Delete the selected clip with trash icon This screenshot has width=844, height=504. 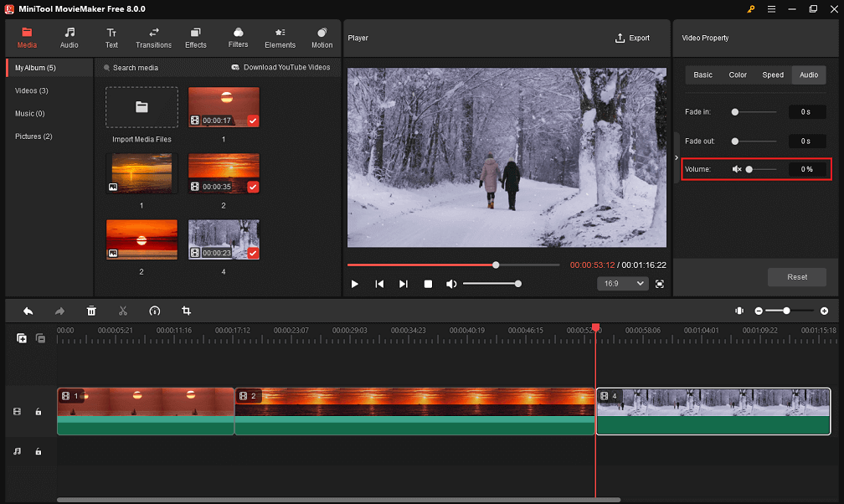[x=91, y=311]
